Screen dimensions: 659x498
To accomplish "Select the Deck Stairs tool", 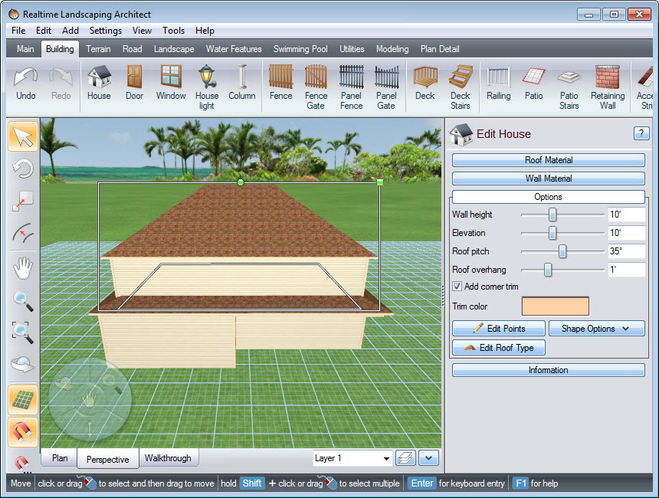I will coord(460,88).
